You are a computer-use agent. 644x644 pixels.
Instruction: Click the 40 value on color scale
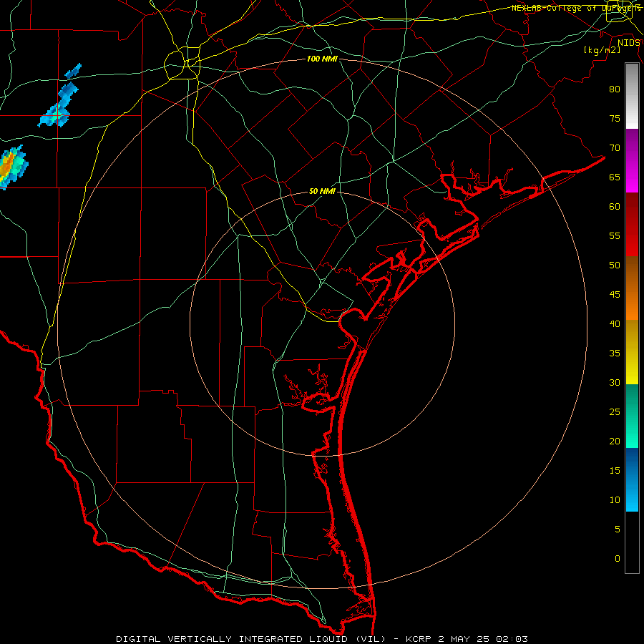(x=615, y=323)
